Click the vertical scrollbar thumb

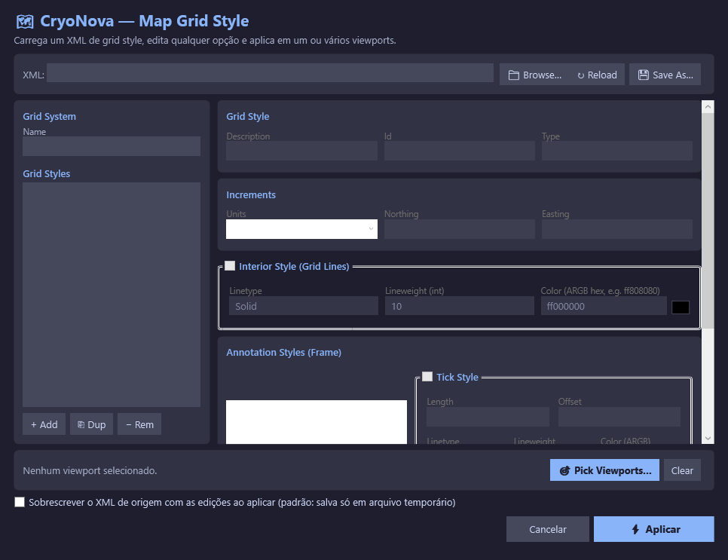click(x=708, y=221)
